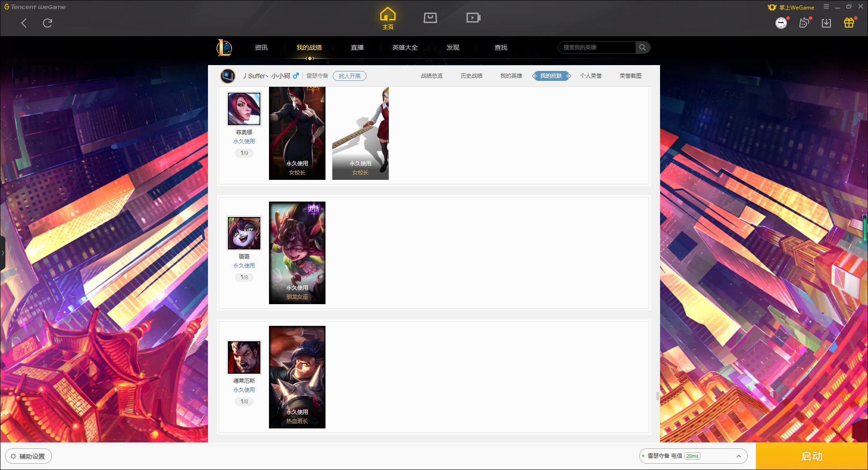The image size is (868, 470).
Task: Open the 资讯 tab
Action: [261, 47]
